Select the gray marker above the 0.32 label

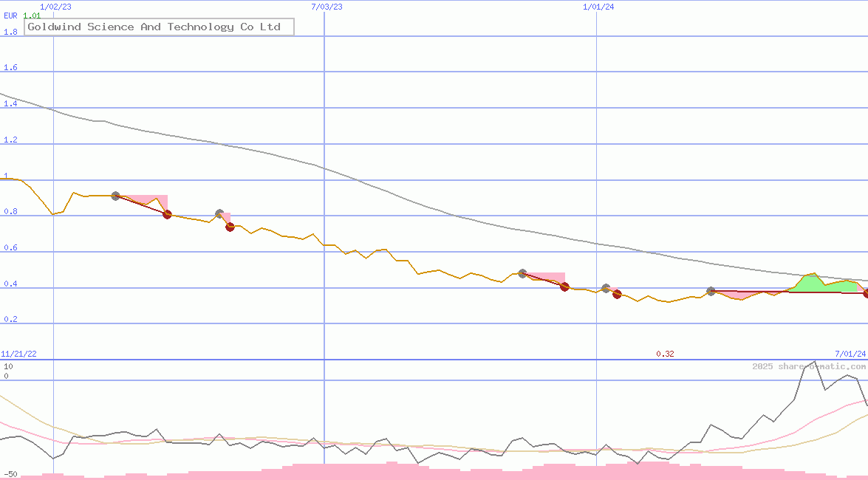coord(606,288)
